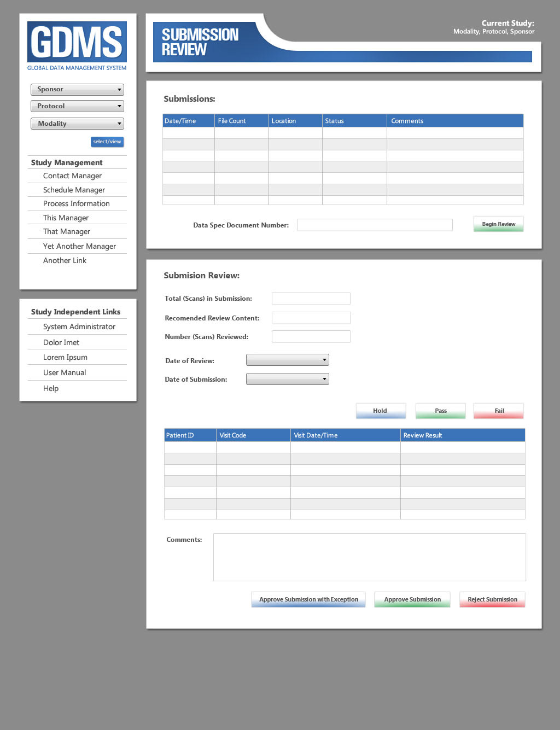This screenshot has width=560, height=730.
Task: Focus Recomended Review Content field
Action: pos(311,318)
